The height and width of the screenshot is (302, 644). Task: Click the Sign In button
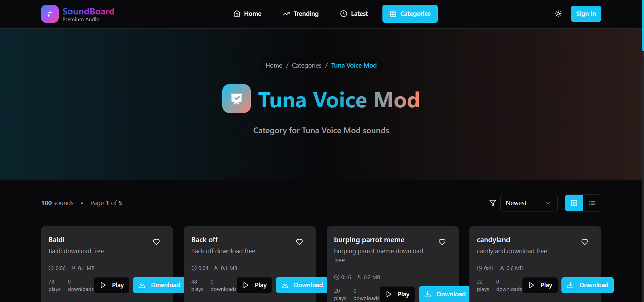[x=586, y=14]
